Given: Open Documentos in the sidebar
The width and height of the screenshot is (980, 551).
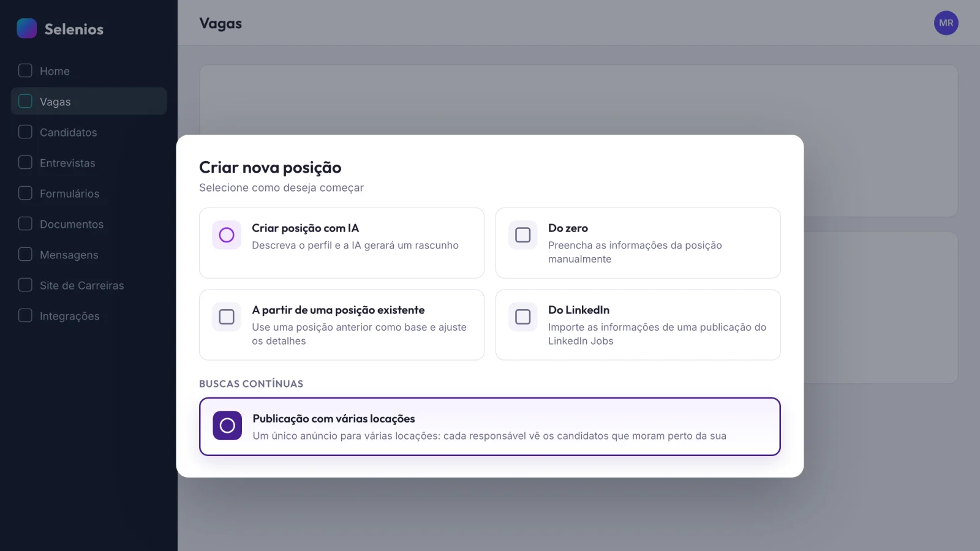Looking at the screenshot, I should click(x=89, y=224).
